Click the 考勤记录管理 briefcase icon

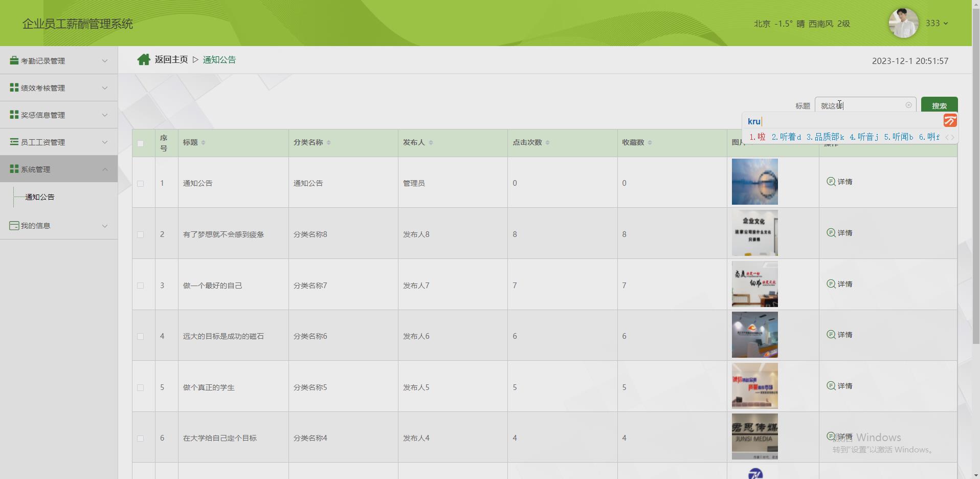(14, 60)
